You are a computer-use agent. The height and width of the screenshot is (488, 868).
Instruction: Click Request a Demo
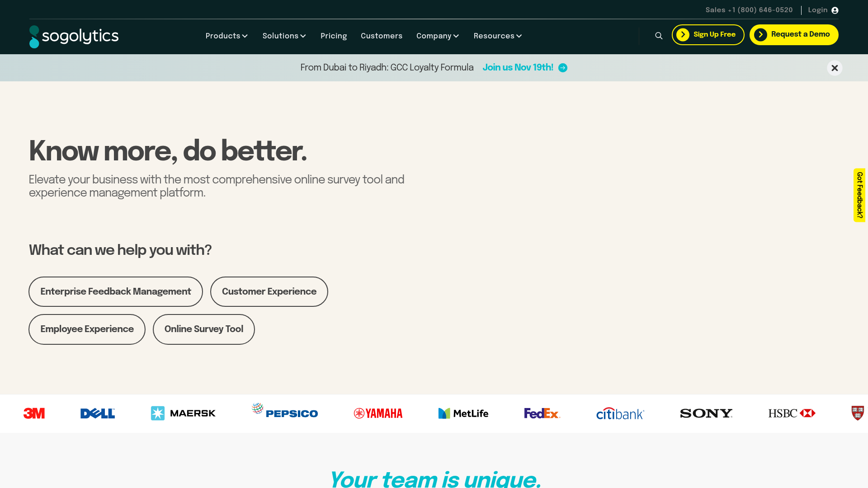[794, 34]
